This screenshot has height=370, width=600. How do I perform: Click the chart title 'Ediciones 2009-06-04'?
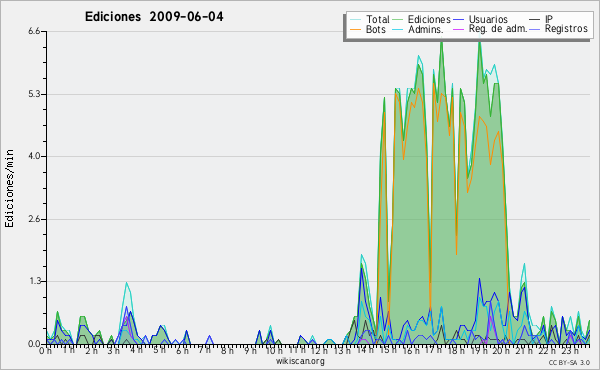(x=154, y=17)
